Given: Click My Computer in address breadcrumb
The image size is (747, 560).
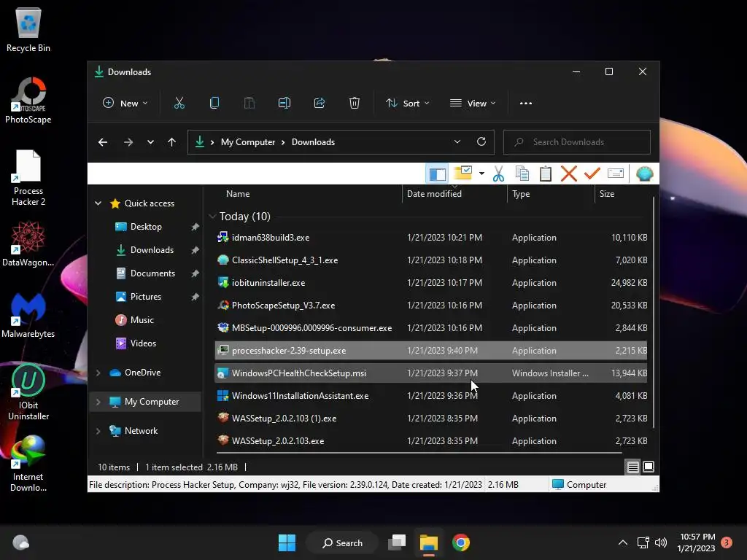Looking at the screenshot, I should point(248,142).
